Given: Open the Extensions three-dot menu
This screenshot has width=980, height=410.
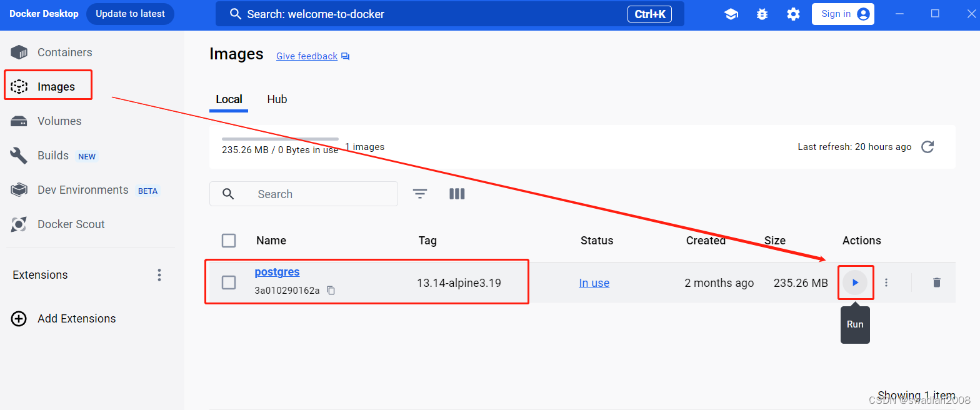Looking at the screenshot, I should coord(159,275).
